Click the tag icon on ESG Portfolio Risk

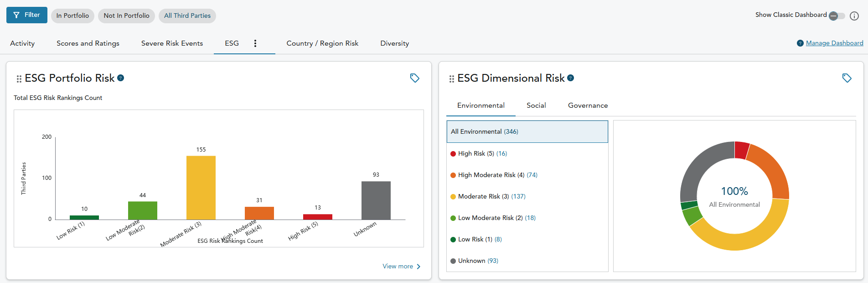pos(414,78)
